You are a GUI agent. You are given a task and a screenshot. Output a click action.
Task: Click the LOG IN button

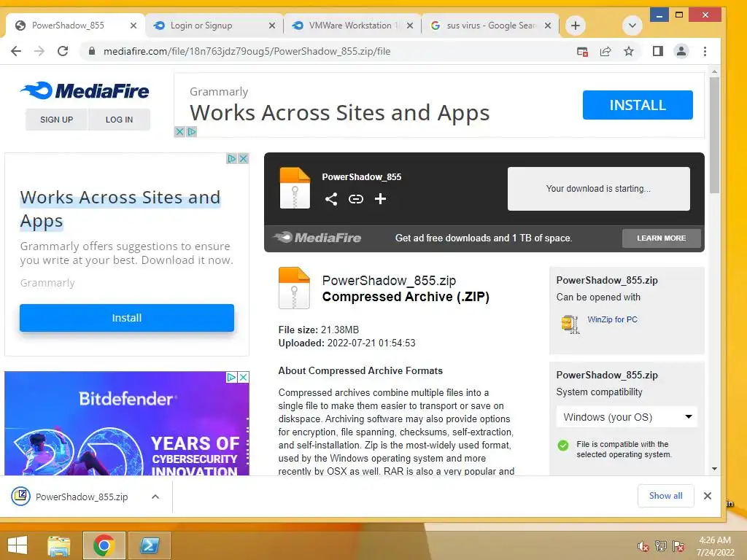[x=119, y=120]
